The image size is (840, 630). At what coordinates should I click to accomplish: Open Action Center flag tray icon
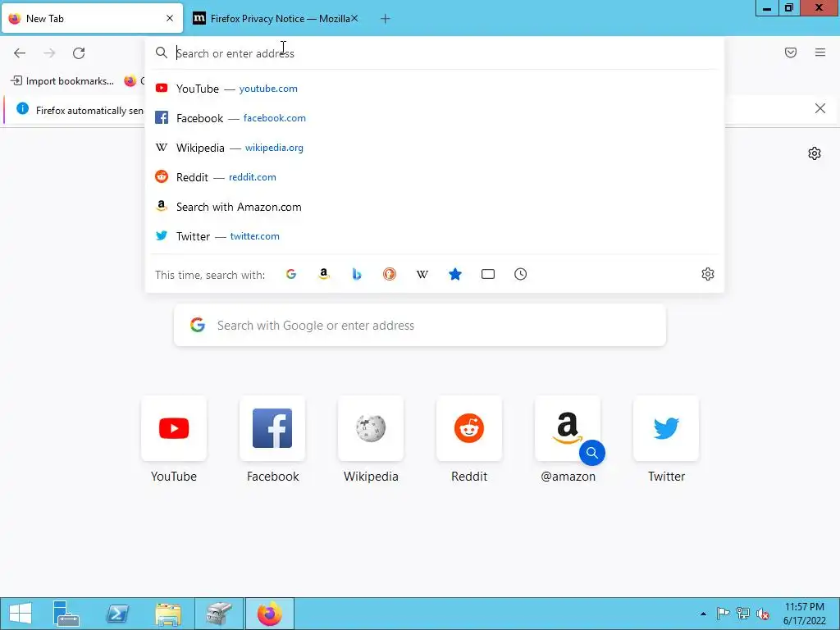724,614
